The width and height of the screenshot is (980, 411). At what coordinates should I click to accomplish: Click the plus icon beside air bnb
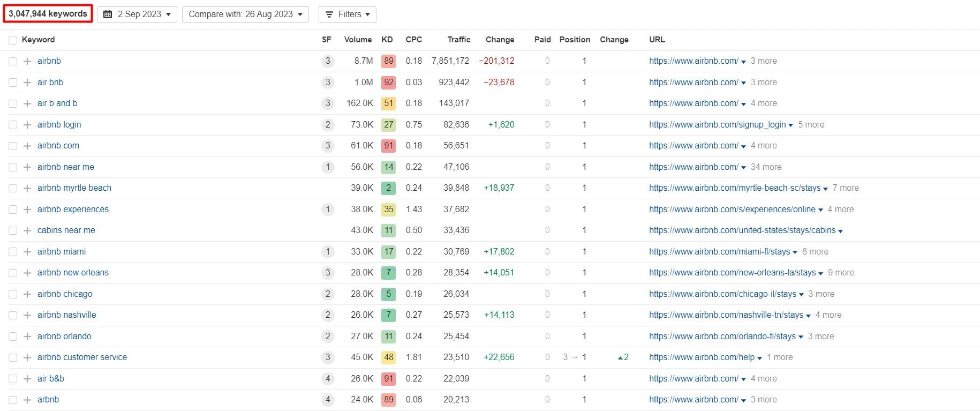coord(27,83)
